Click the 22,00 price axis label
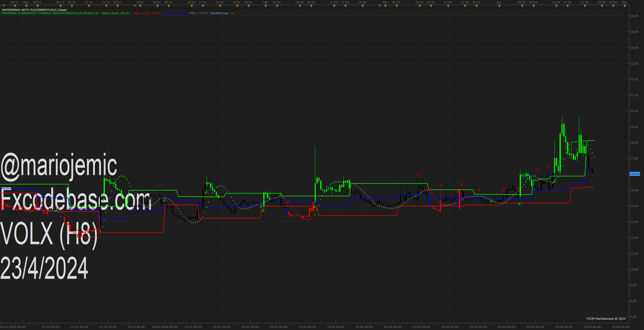This screenshot has width=644, height=330. coord(634,79)
